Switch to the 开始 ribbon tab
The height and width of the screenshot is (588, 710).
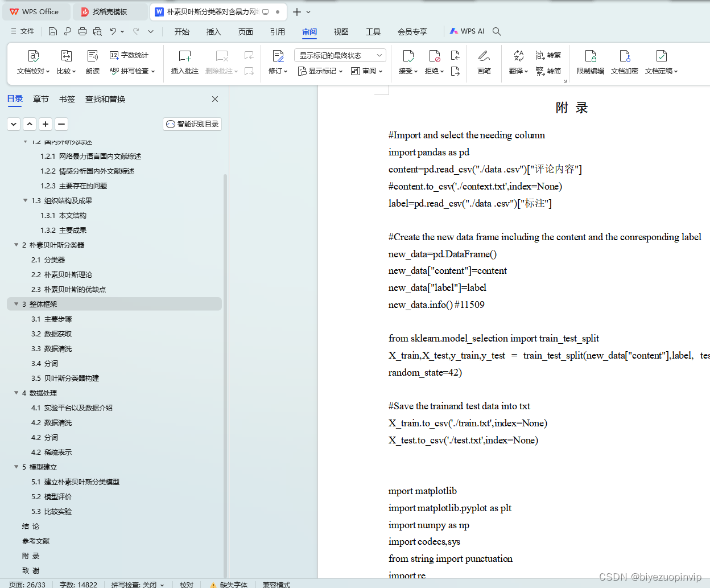(182, 32)
